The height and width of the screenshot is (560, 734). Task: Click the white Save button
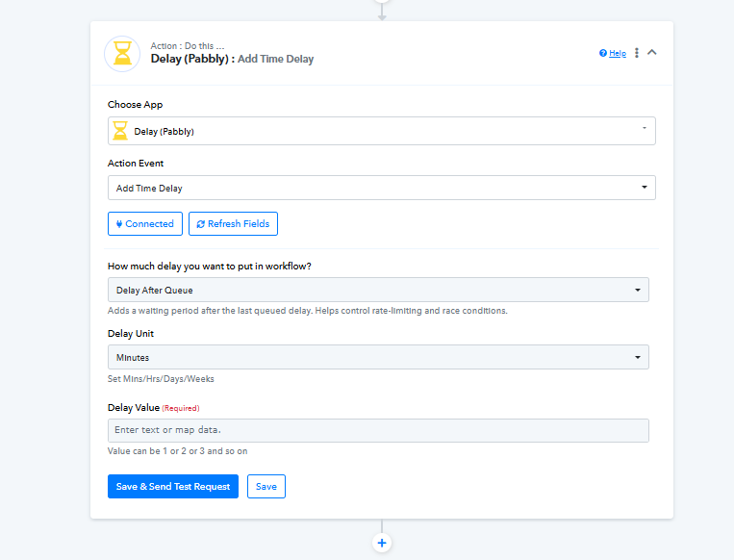click(266, 487)
